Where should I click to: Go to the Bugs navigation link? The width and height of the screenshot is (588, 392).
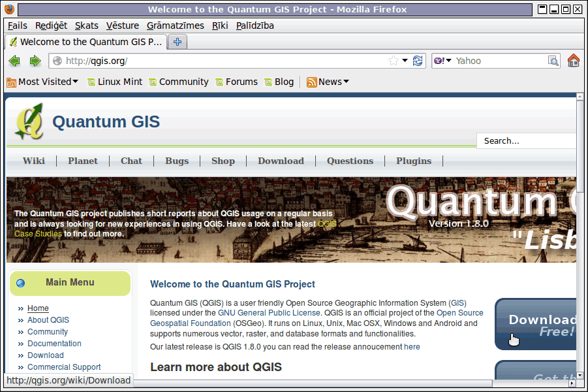click(177, 161)
